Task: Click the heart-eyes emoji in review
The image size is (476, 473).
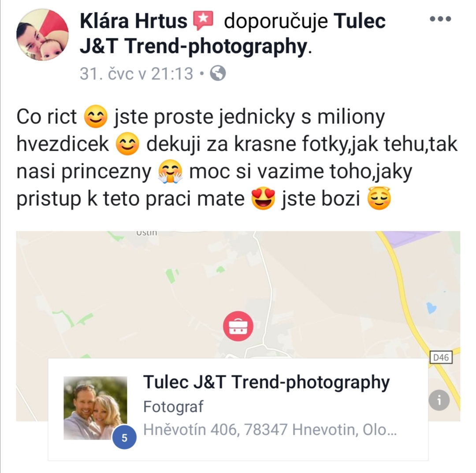Action: (263, 198)
